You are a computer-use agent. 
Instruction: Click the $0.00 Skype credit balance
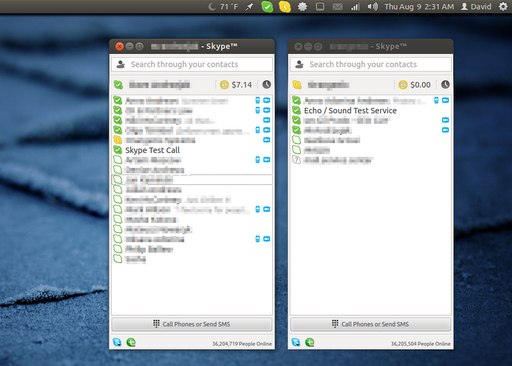(415, 85)
